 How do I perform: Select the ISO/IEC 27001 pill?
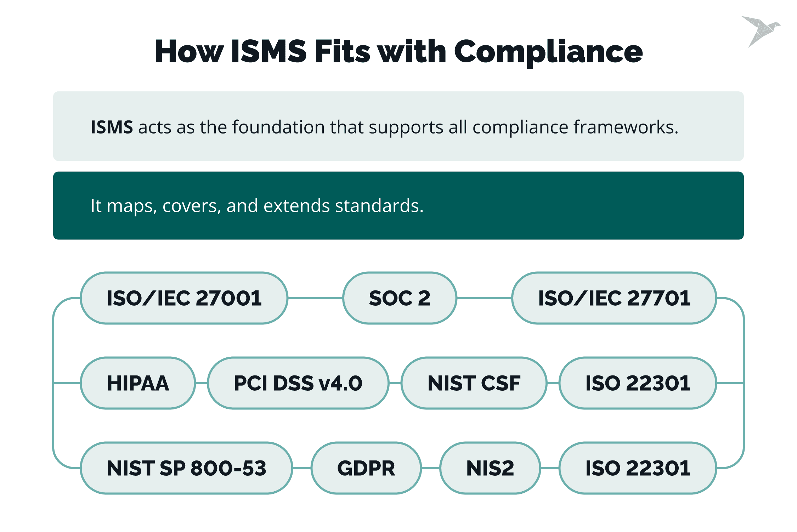click(184, 298)
